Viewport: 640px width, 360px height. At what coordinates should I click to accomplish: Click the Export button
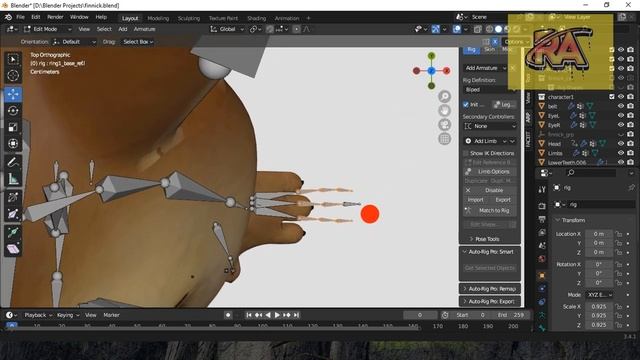click(x=503, y=200)
